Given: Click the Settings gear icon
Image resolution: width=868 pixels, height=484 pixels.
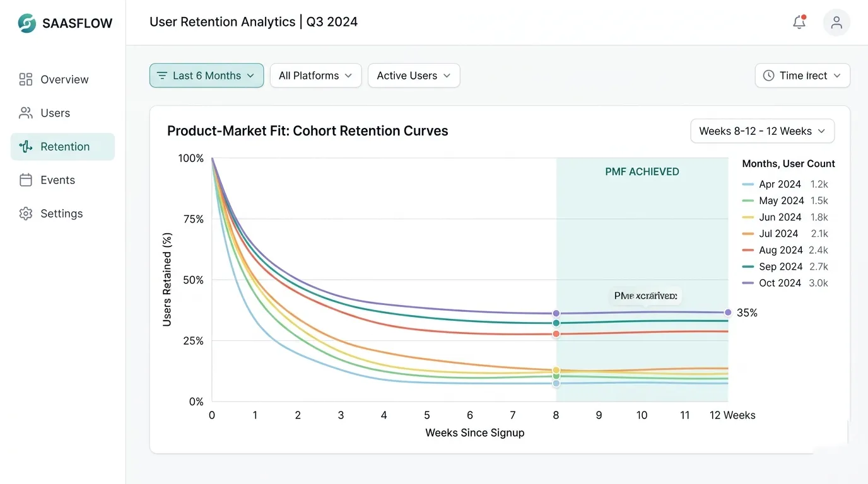Looking at the screenshot, I should click(26, 213).
